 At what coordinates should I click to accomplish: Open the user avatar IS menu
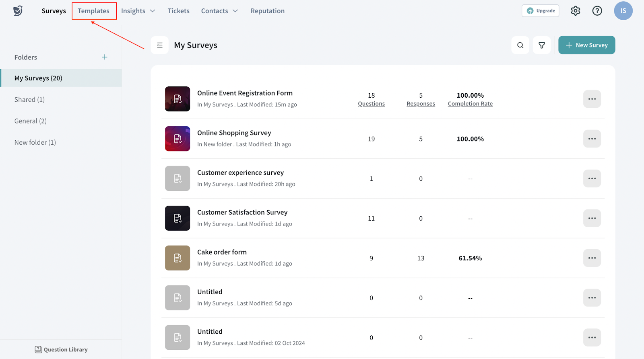point(623,11)
